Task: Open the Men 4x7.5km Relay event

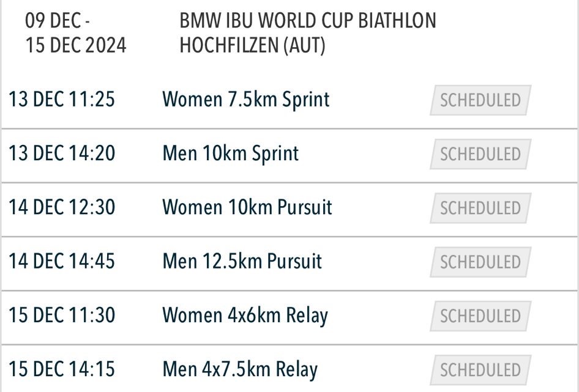Action: coord(240,370)
